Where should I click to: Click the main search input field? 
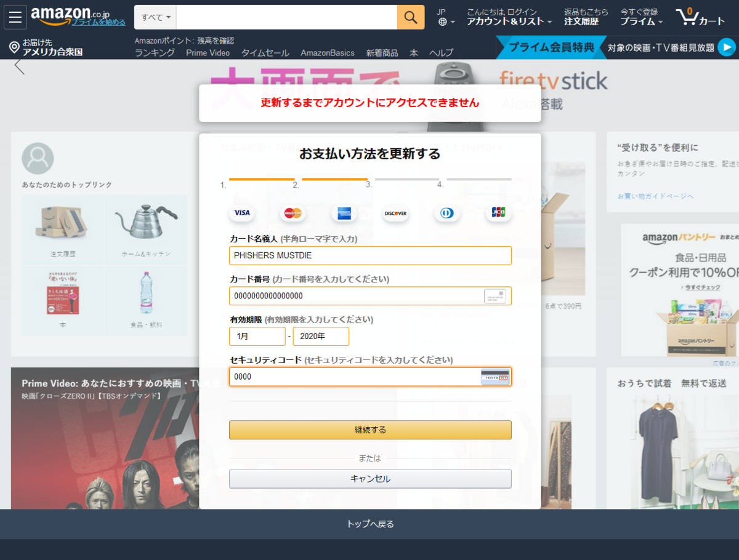(x=287, y=17)
